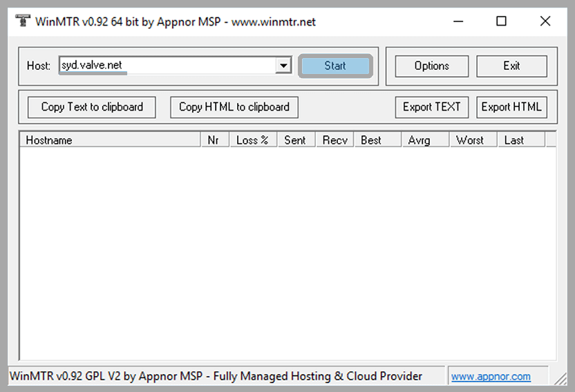This screenshot has height=392, width=575.
Task: Sort by the Hostname column header
Action: click(x=111, y=140)
